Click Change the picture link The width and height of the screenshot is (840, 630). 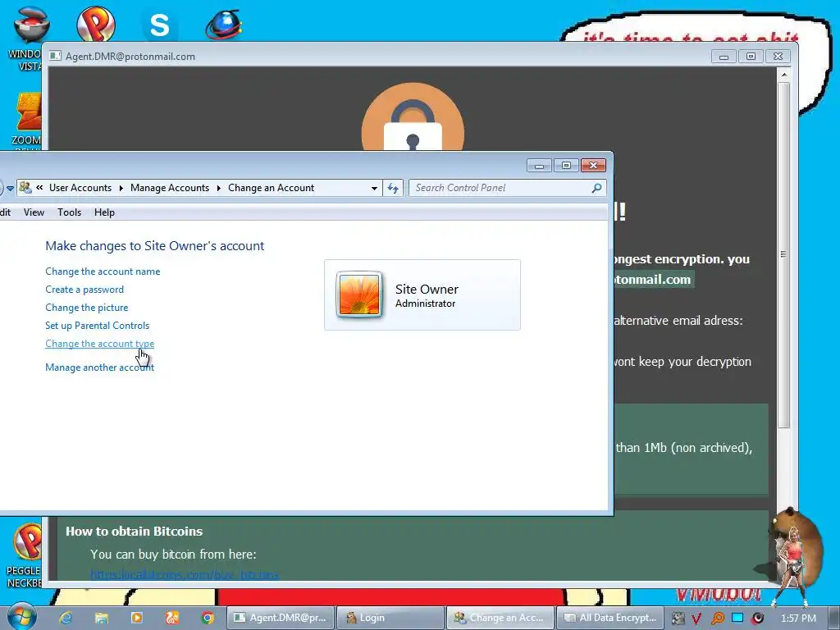coord(87,308)
